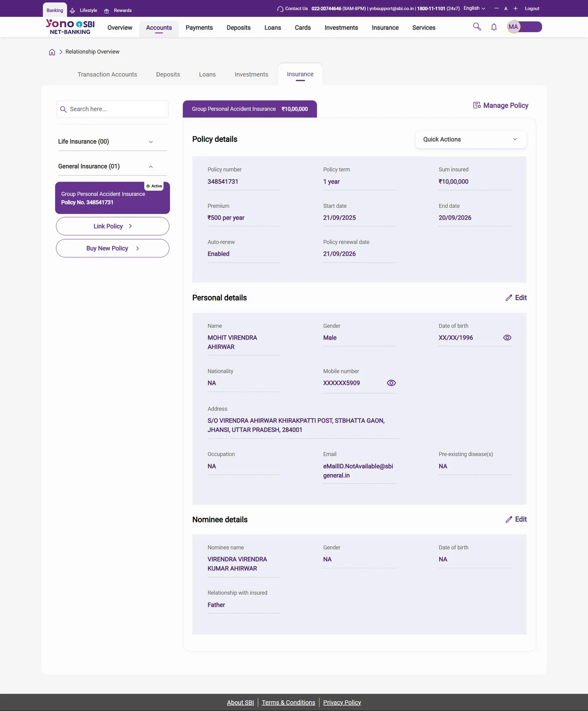Expand the Life Insurance (00) section
This screenshot has height=711, width=588.
point(112,141)
